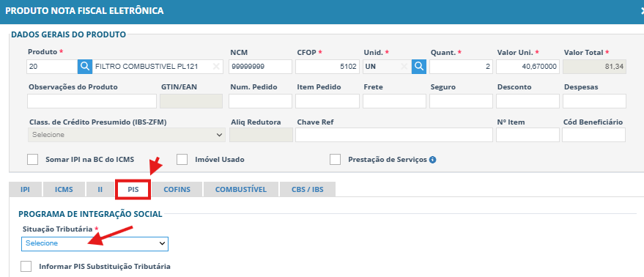Viewport: 644px width, 277px height.
Task: Check the Prestação de Serviços box
Action: pyautogui.click(x=335, y=160)
